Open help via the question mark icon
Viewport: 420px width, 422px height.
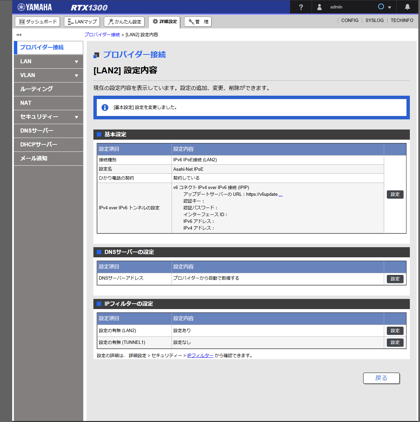click(301, 7)
